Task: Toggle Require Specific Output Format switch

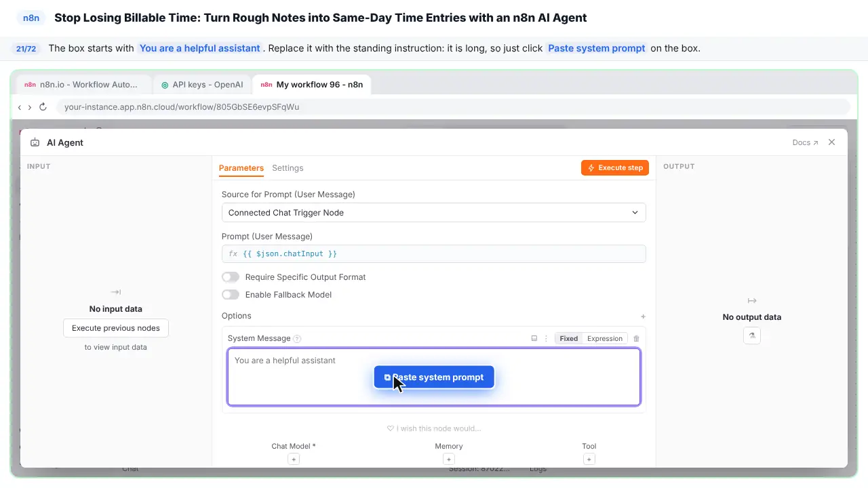Action: tap(231, 277)
